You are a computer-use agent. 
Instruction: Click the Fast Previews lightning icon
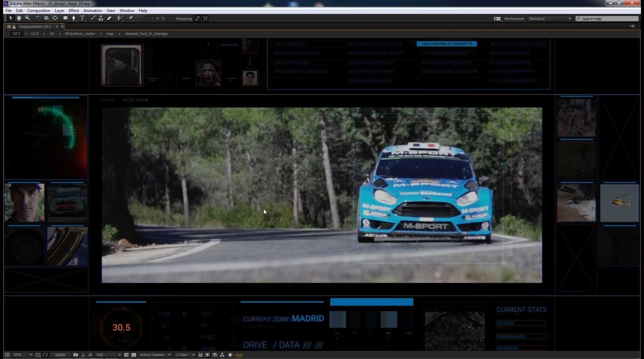[207, 355]
